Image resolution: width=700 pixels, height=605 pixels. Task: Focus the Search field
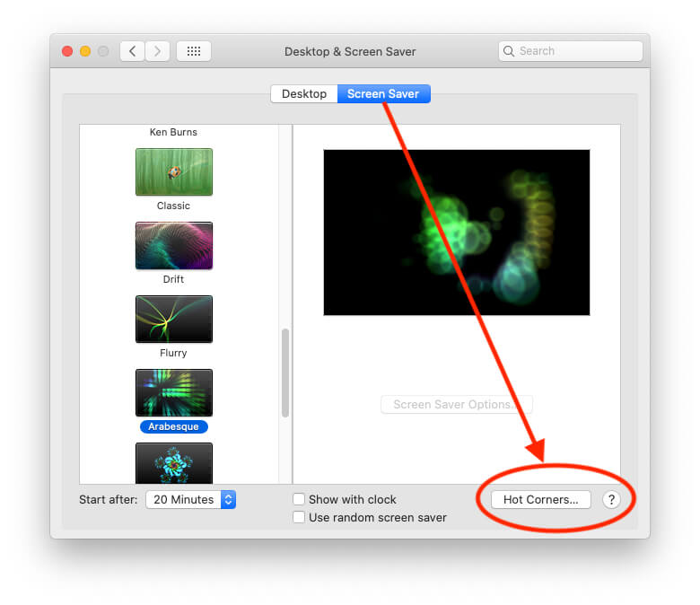pos(571,51)
